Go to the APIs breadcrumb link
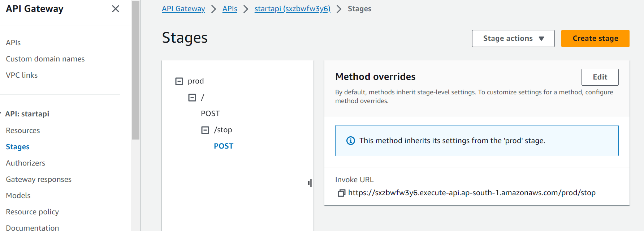Screen dimensions: 644x231 tap(230, 9)
